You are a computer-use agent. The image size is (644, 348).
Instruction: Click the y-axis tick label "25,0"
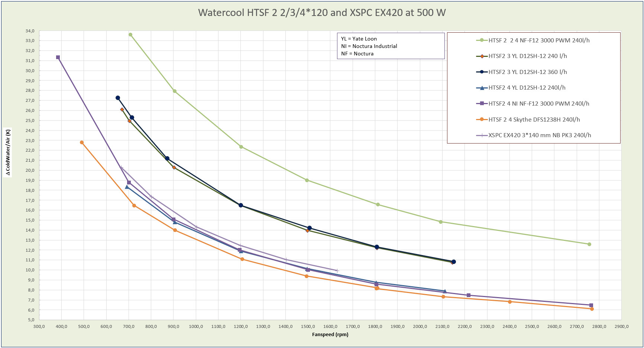point(30,120)
